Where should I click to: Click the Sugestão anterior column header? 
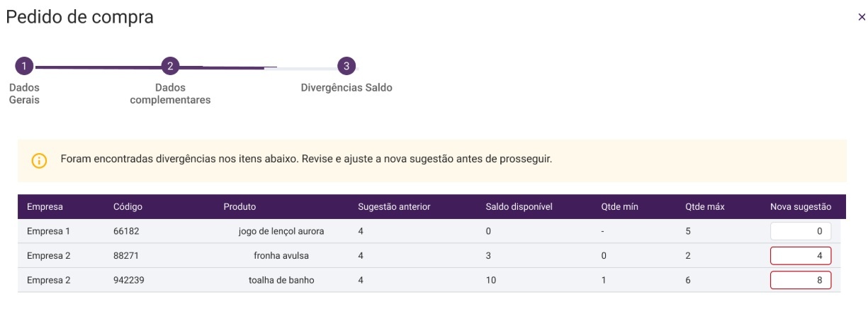click(394, 207)
